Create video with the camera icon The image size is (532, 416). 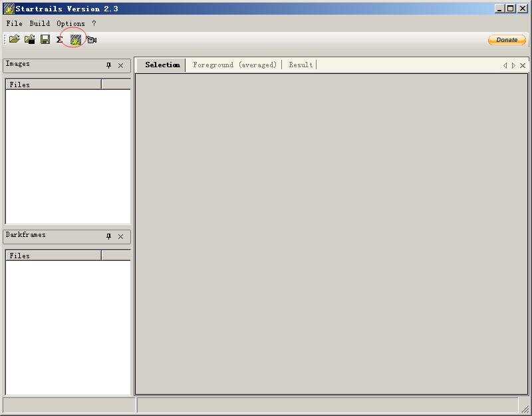[91, 40]
